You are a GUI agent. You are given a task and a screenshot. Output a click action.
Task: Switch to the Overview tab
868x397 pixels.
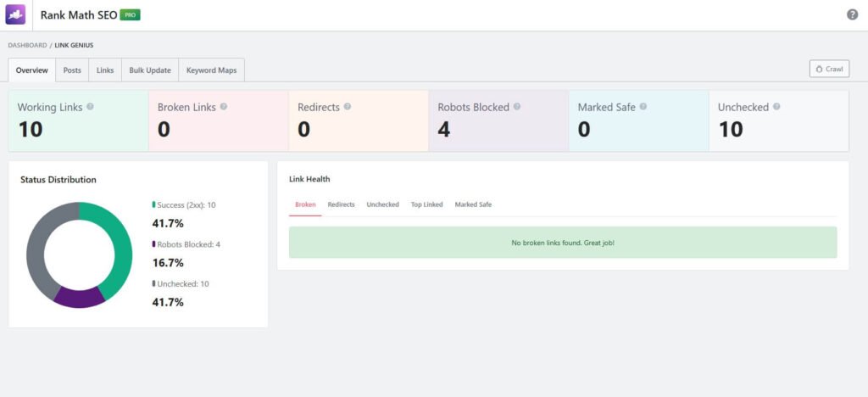[31, 70]
